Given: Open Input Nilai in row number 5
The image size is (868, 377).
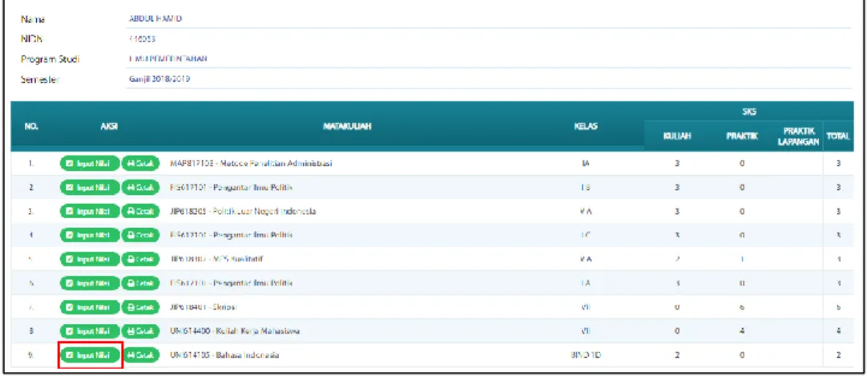Looking at the screenshot, I should point(90,259).
